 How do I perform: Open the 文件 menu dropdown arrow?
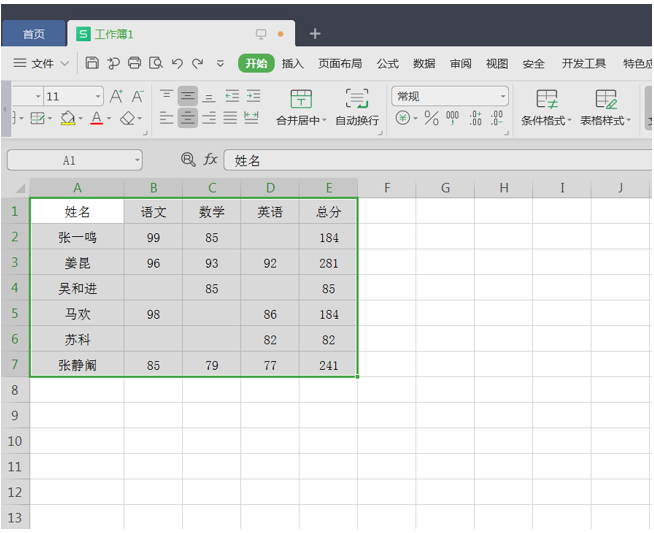click(65, 63)
